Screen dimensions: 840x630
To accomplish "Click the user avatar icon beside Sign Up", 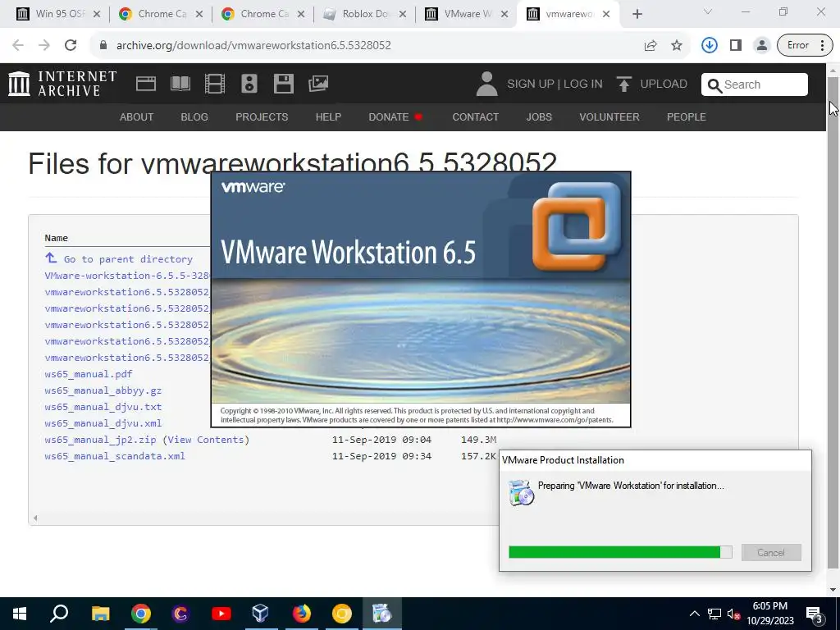I will [x=486, y=84].
